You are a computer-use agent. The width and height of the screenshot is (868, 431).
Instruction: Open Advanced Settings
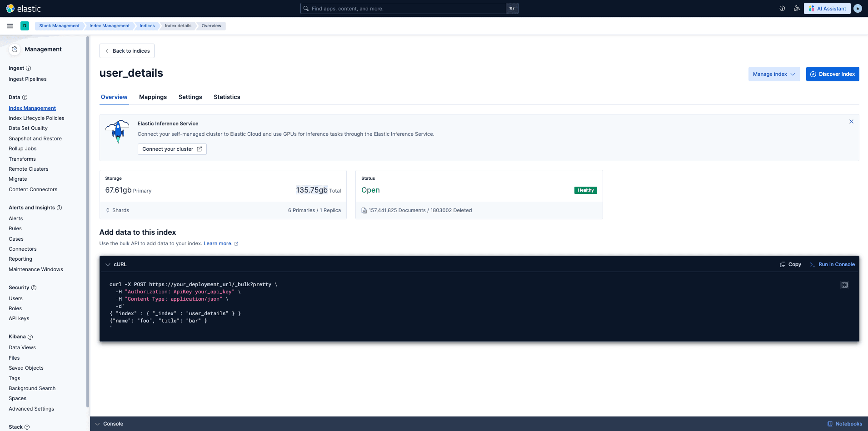31,409
